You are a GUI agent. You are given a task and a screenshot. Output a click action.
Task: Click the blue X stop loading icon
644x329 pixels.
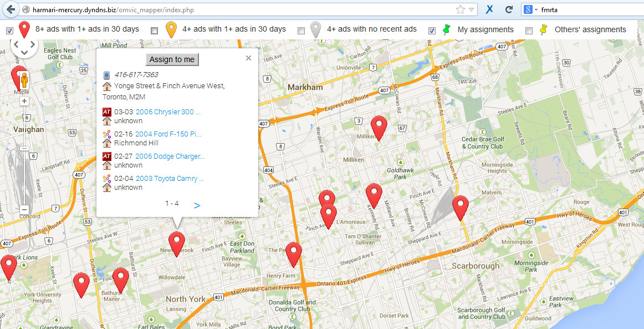coord(489,9)
